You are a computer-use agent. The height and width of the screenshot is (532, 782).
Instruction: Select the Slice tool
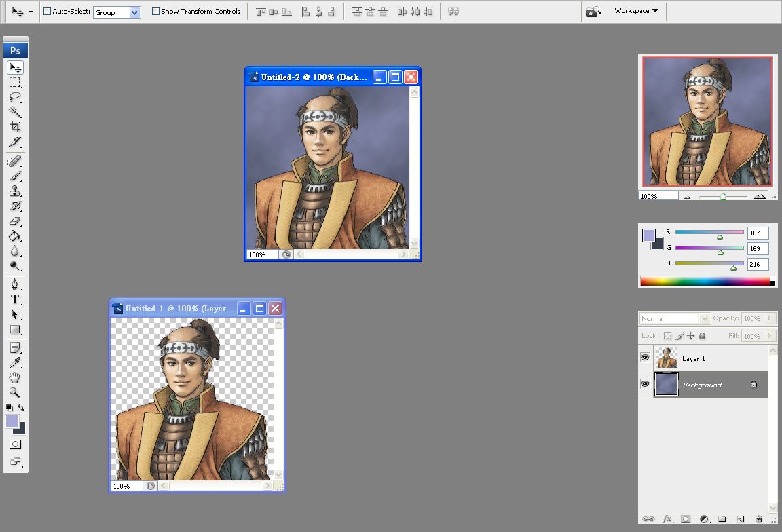tap(15, 142)
